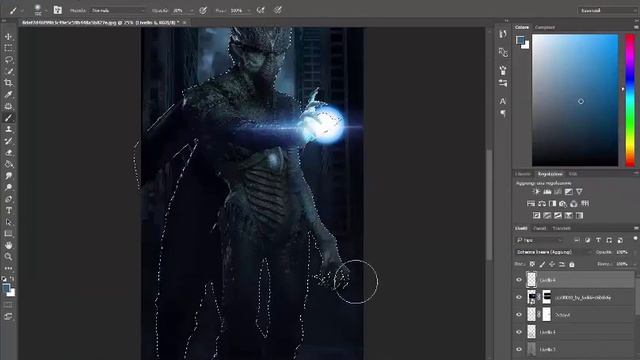Viewport: 640px width, 360px height.
Task: Switch to the Canali tab
Action: [x=540, y=228]
